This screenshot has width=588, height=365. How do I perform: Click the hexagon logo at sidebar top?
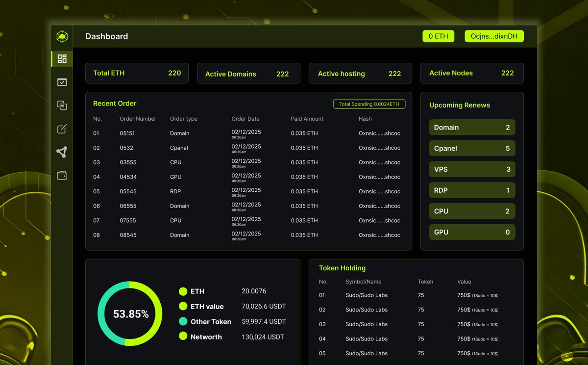tap(62, 36)
